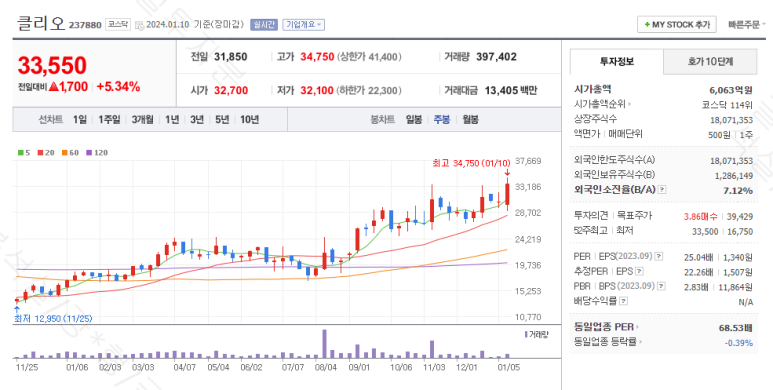This screenshot has width=773, height=390.
Task: Open the PBR BPS help question icon
Action: pyautogui.click(x=661, y=285)
